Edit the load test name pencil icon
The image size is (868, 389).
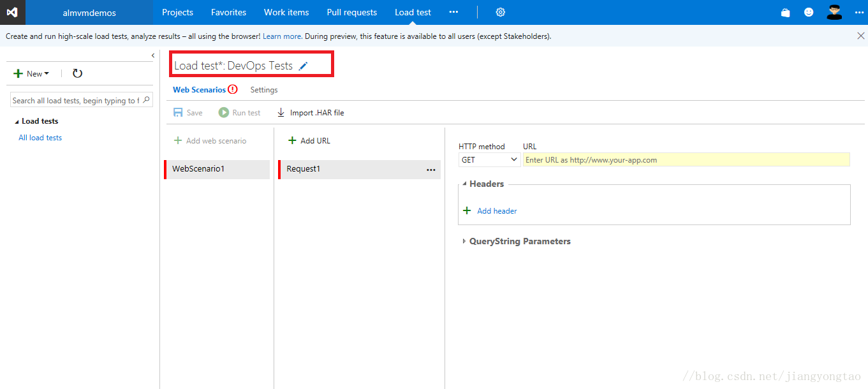click(303, 66)
